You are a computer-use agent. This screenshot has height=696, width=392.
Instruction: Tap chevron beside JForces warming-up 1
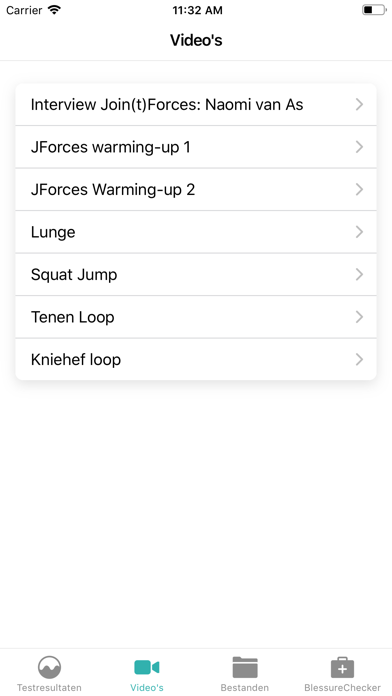pyautogui.click(x=360, y=147)
